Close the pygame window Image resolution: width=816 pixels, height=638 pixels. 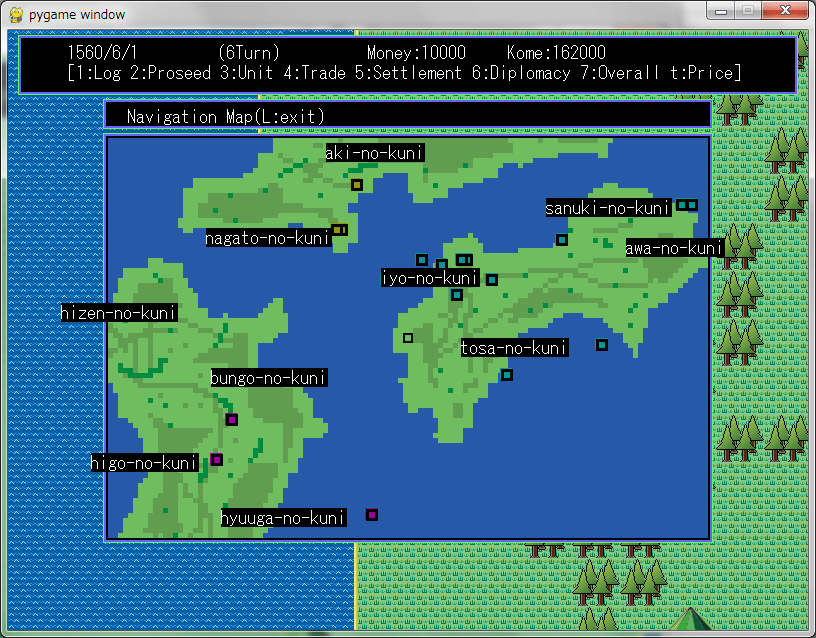(785, 10)
